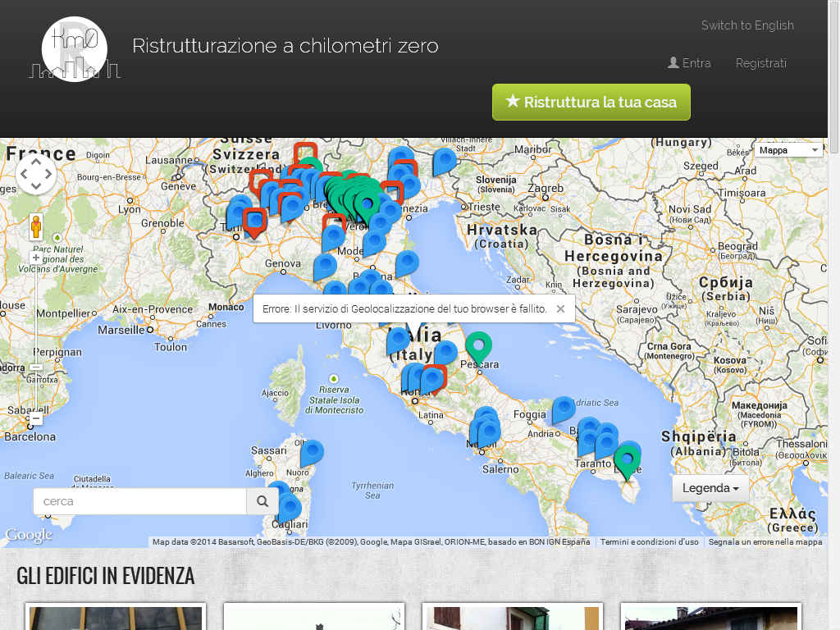The height and width of the screenshot is (630, 840).
Task: Pan the map down with the arrow control
Action: coord(36,186)
